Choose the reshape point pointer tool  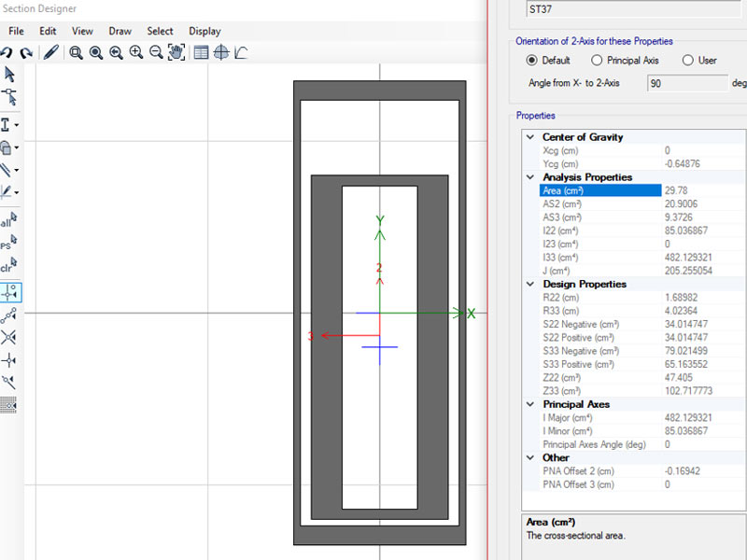(9, 97)
